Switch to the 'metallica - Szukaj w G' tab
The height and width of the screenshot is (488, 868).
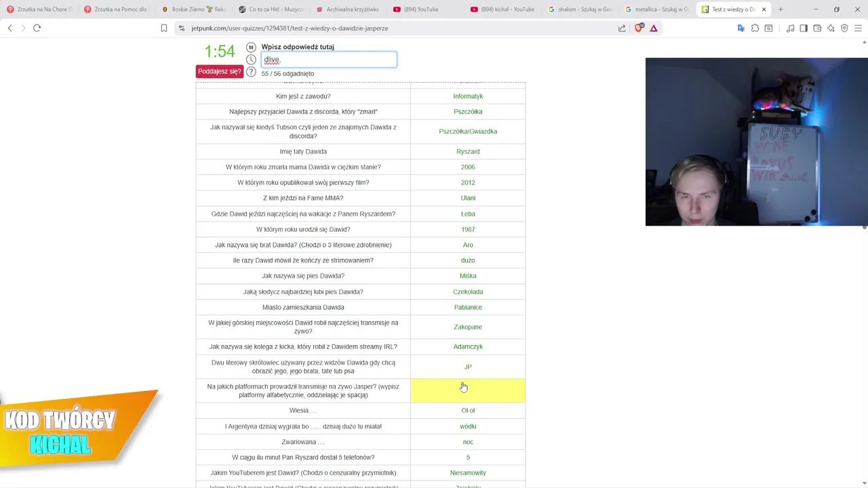[x=658, y=9]
